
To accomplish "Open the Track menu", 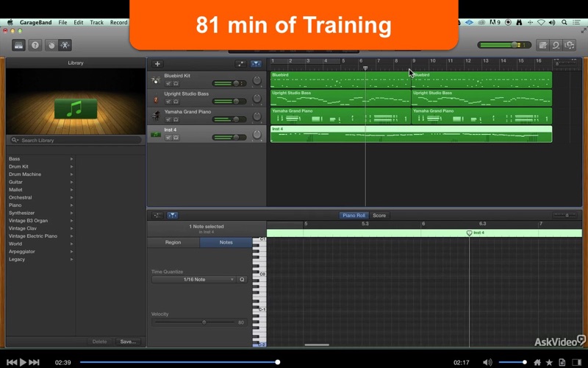I will [x=96, y=22].
